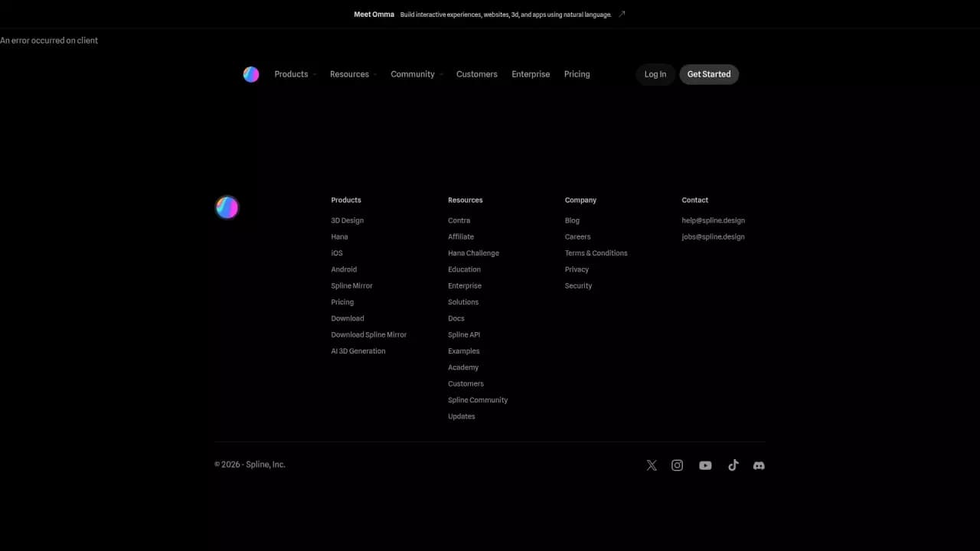Open the iOS footer link
Viewport: 980px width, 551px height.
click(x=337, y=253)
